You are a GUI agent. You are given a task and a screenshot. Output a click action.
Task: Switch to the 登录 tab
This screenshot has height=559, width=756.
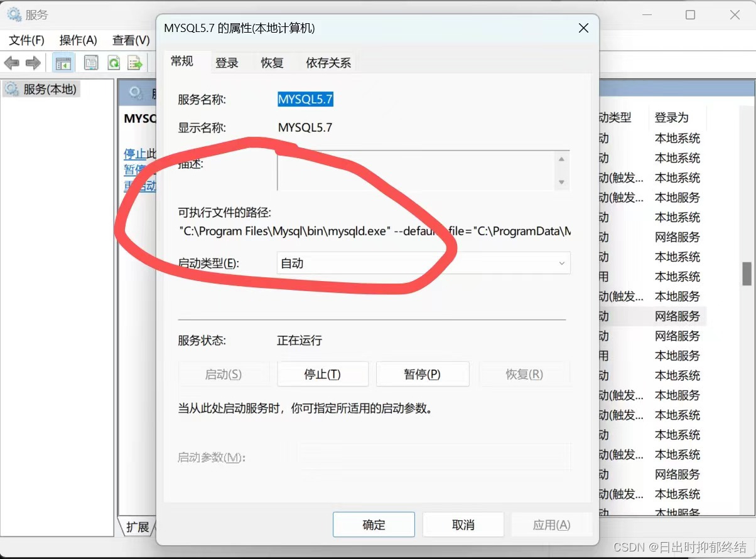(x=227, y=63)
